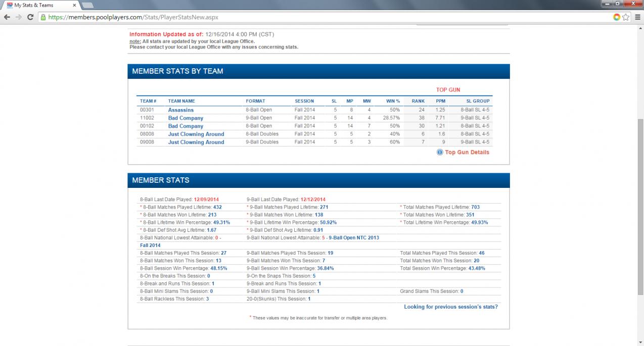Open Bad Company 8-Ball Open team link
The image size is (644, 346).
(186, 126)
